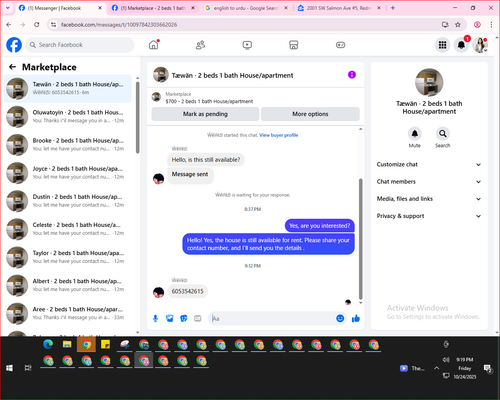Click listing thumbnail in side panel

click(x=429, y=82)
